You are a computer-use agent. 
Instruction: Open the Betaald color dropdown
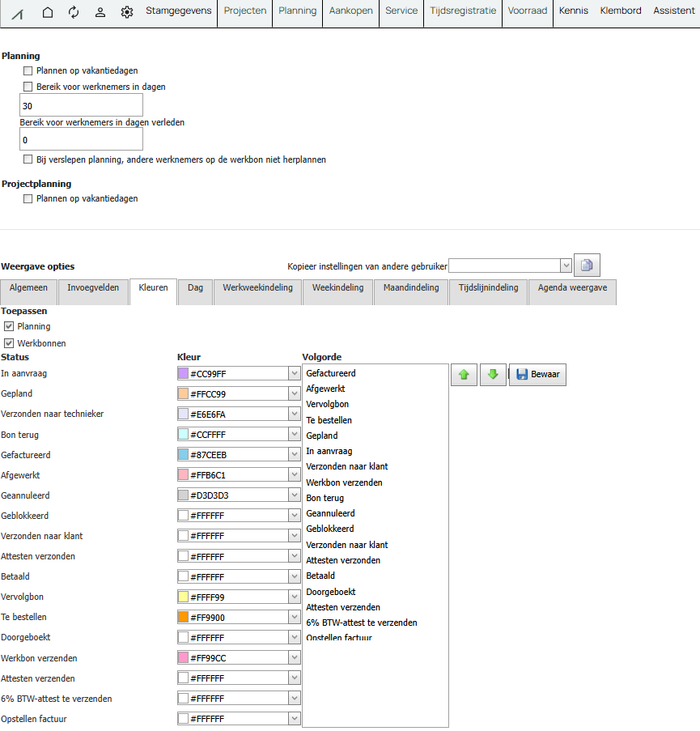294,576
